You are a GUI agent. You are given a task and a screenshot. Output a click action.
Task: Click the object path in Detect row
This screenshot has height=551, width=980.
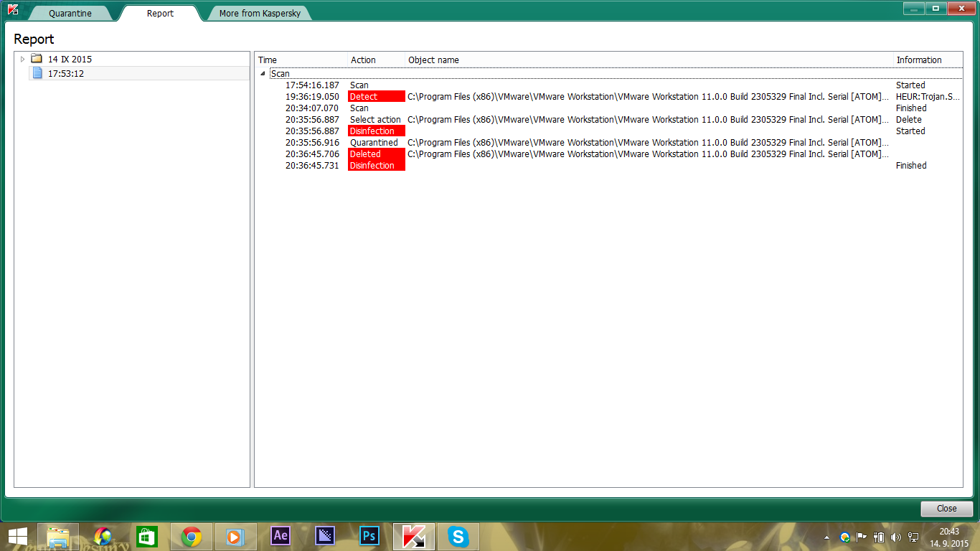tap(648, 97)
